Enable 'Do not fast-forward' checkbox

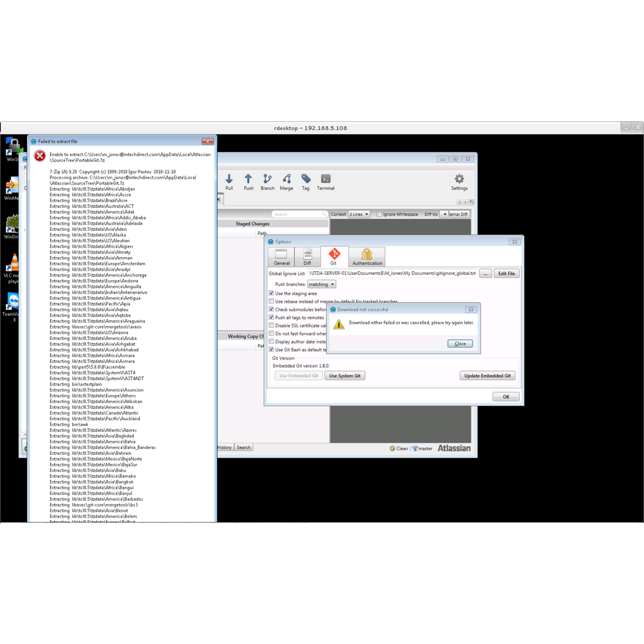click(271, 333)
